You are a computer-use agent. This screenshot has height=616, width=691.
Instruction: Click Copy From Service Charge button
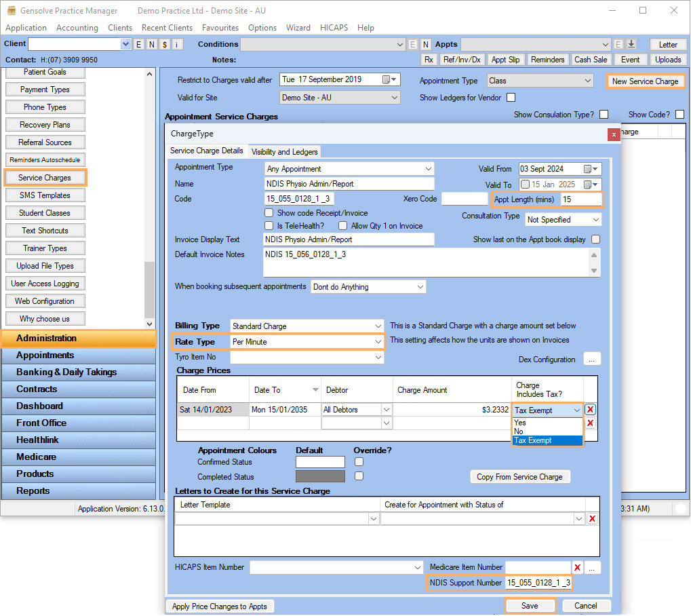[x=519, y=477]
